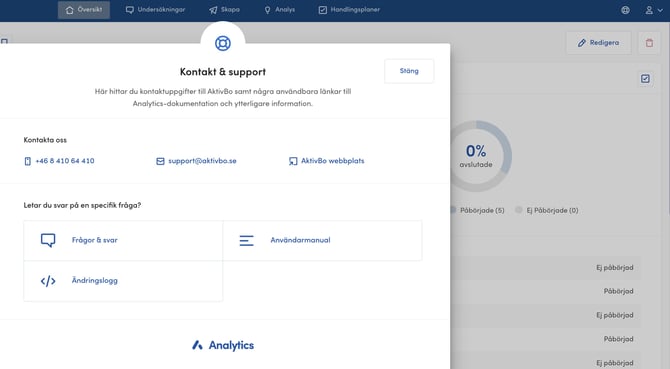670x369 pixels.
Task: Click the code brackets icon for Ändringslogg
Action: coord(48,281)
